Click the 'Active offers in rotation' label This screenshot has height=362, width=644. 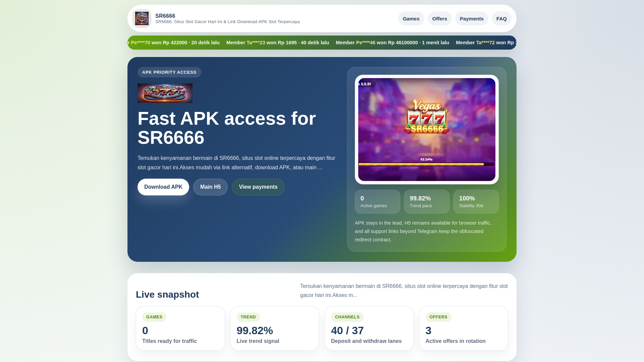click(x=455, y=341)
